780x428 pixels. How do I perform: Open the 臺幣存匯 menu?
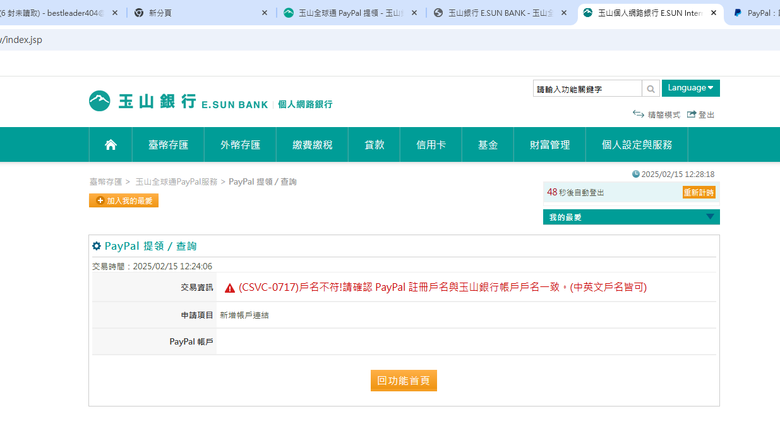168,145
